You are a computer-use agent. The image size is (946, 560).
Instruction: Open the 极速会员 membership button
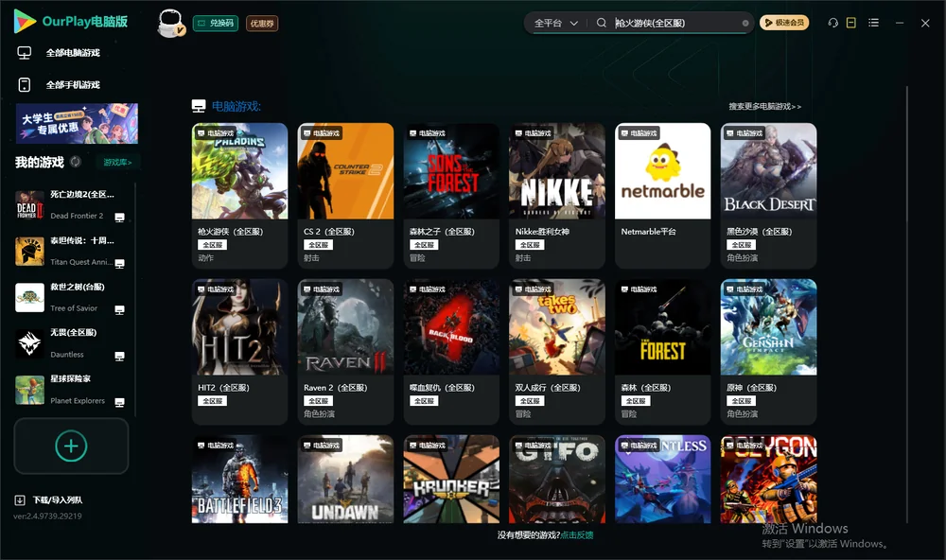783,23
